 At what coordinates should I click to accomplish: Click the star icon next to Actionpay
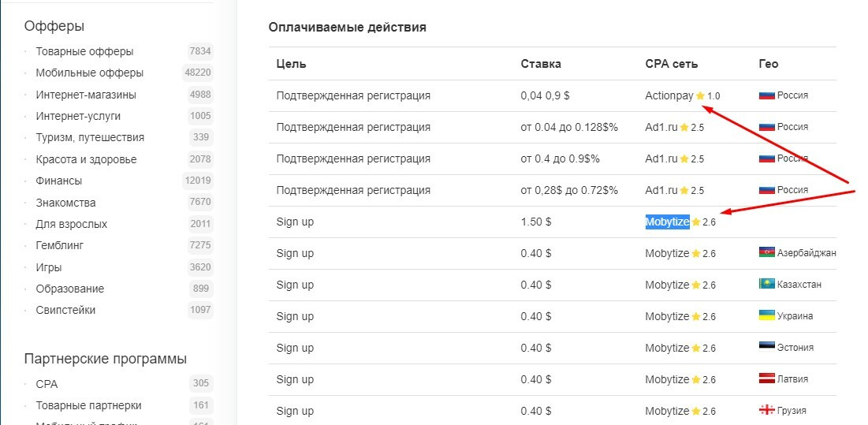700,96
